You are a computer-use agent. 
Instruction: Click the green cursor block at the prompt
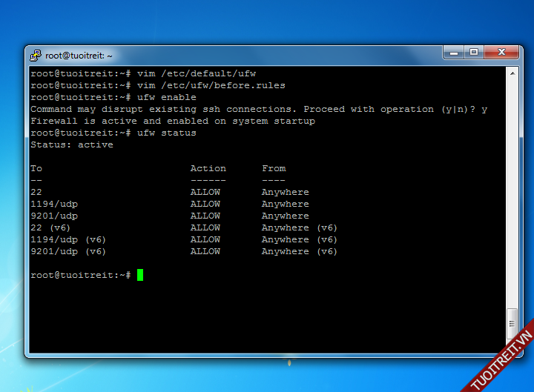tap(139, 275)
